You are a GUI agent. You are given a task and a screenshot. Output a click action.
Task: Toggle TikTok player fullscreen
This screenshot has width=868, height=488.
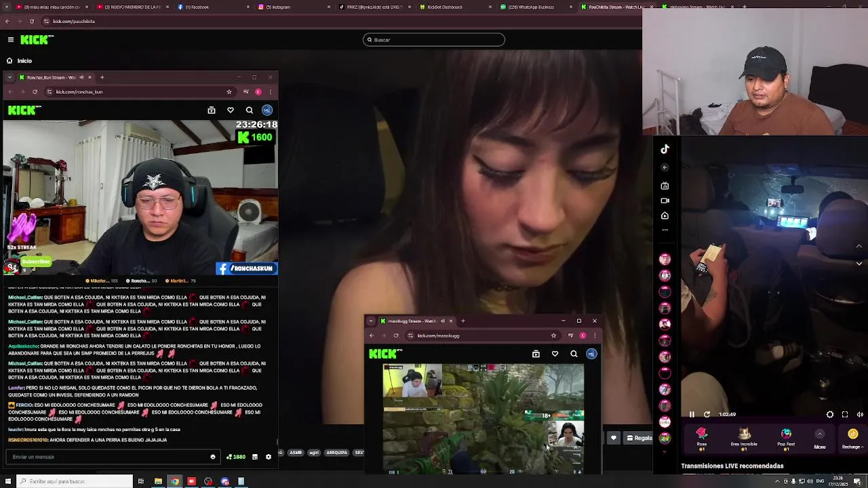(x=845, y=415)
